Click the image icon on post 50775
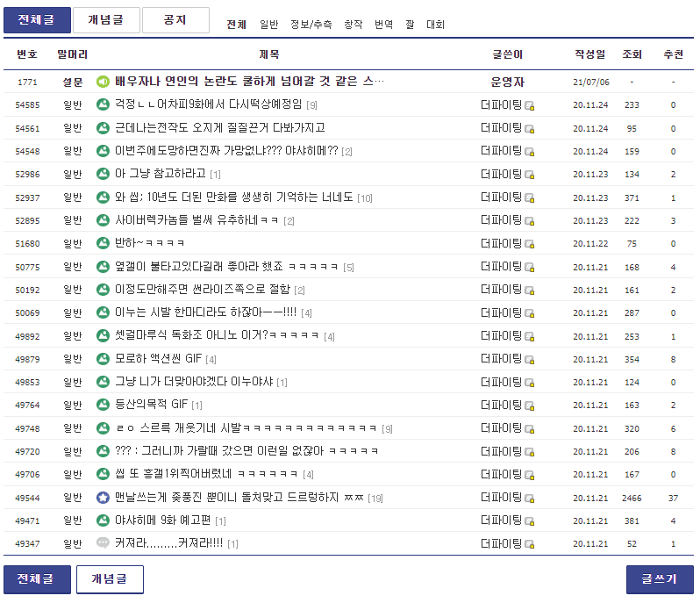 coord(104,267)
